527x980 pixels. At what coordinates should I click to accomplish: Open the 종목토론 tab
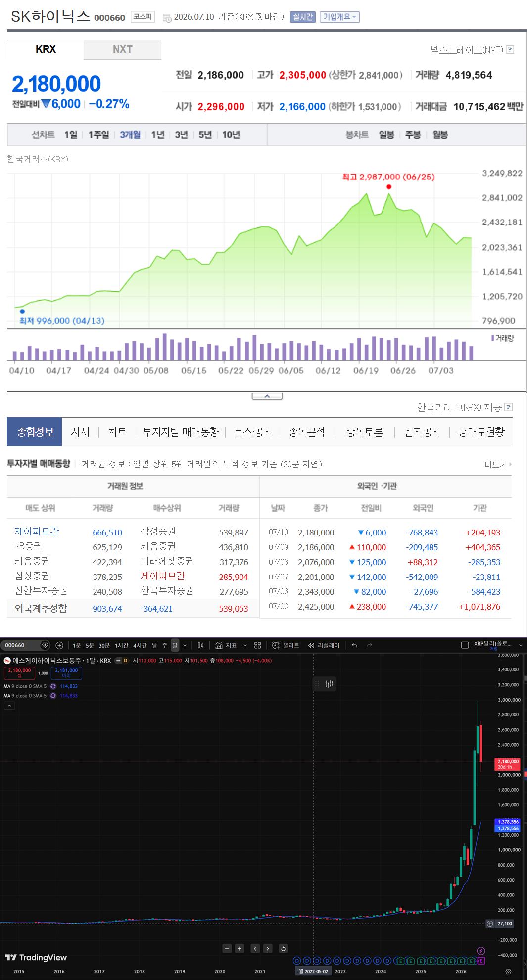click(x=364, y=432)
